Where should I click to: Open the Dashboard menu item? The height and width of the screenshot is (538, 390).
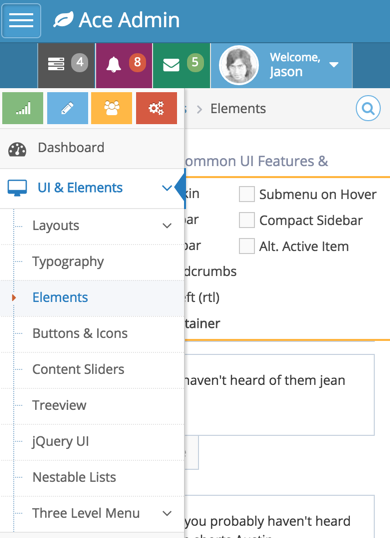point(92,148)
